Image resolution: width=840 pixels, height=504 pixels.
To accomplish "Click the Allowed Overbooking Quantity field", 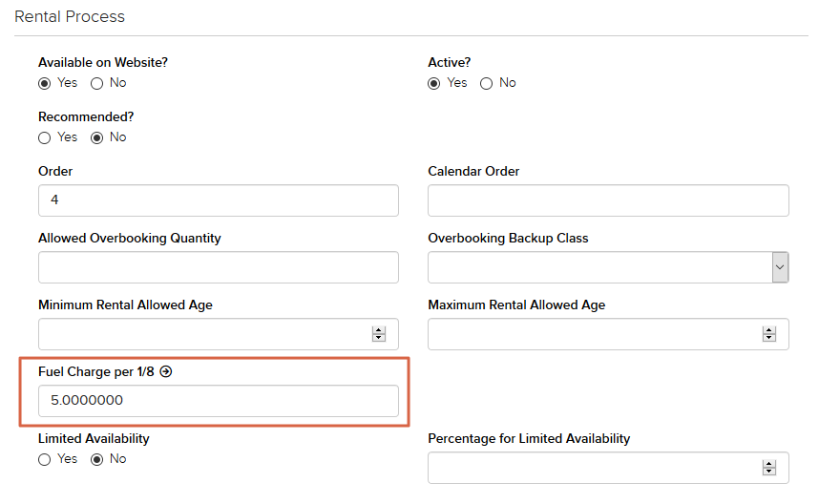I will [218, 268].
